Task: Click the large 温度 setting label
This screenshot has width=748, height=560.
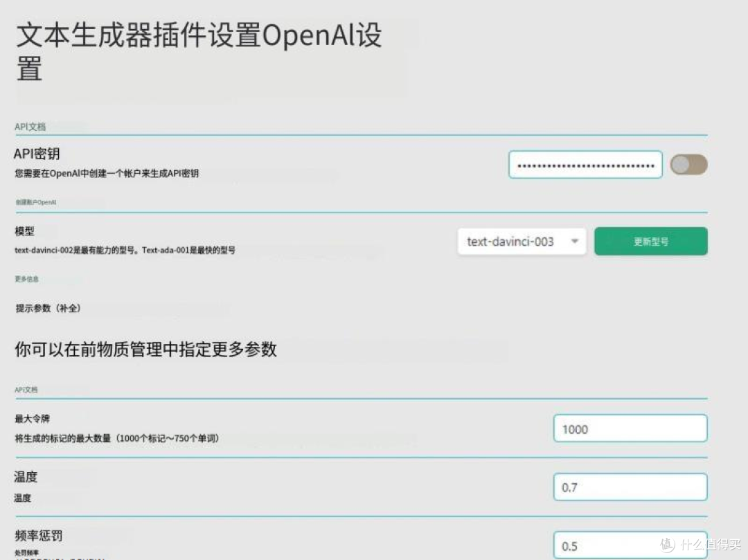Action: coord(26,477)
